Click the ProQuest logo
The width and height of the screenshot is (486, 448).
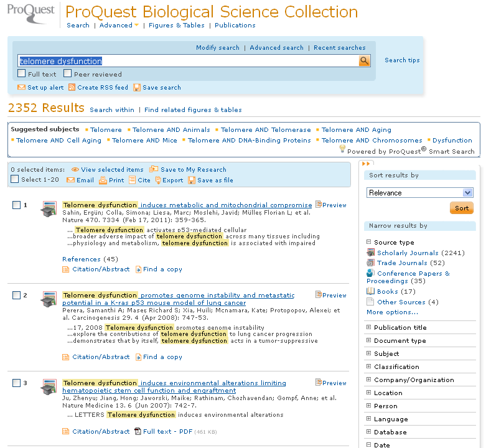click(30, 14)
